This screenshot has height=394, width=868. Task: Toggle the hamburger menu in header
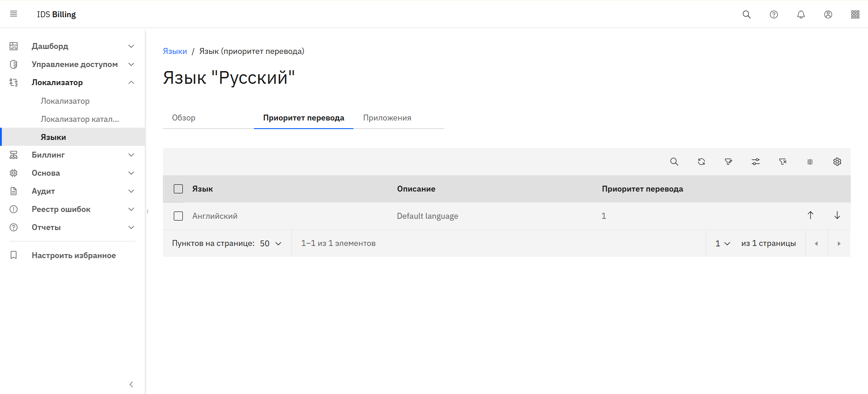(14, 14)
